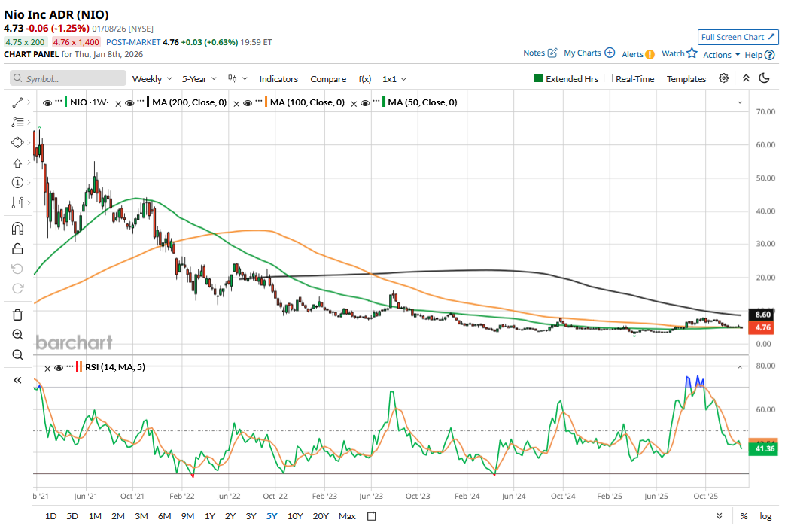
Task: Open the Weekly frequency dropdown
Action: click(152, 79)
